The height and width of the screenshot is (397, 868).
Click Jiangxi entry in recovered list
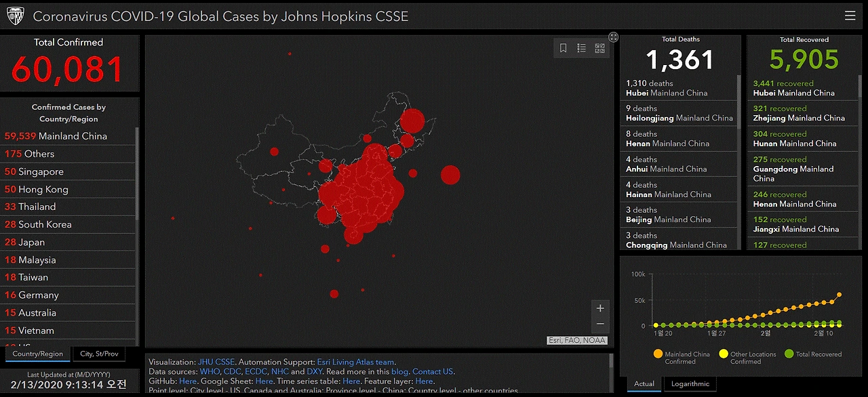click(804, 224)
